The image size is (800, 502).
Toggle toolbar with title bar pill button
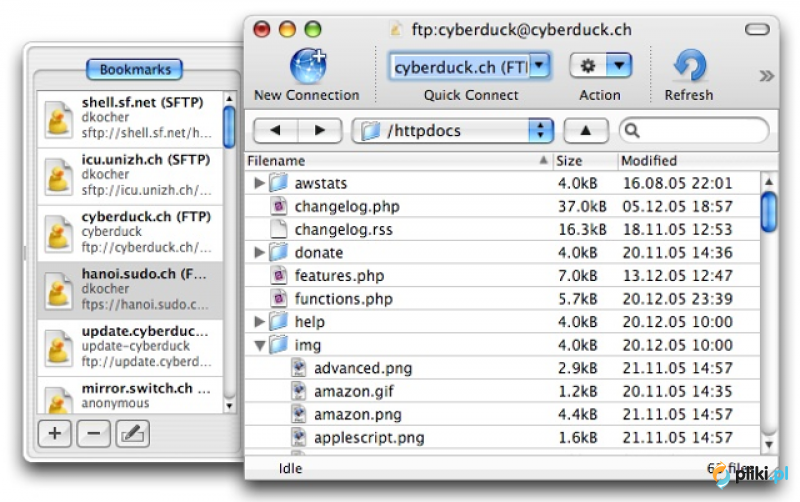click(x=757, y=30)
